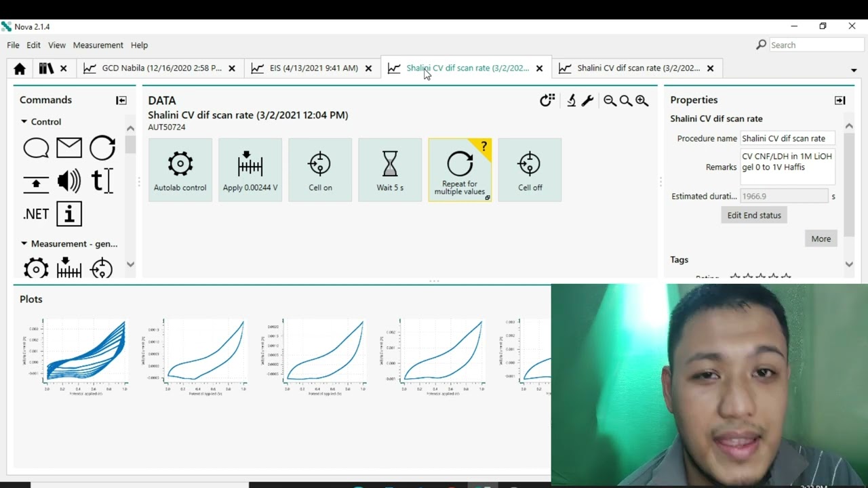Select the .NET command icon

coord(36,214)
